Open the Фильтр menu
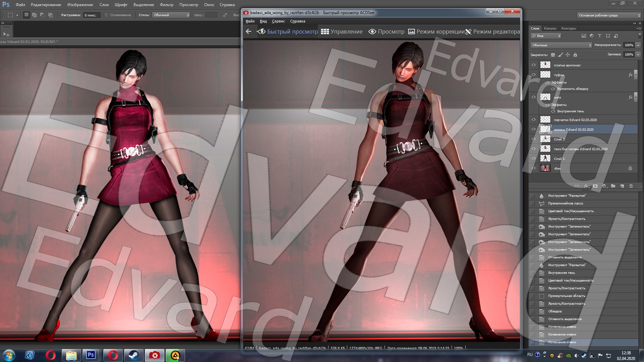Screen dimensions: 644x362 point(166,5)
